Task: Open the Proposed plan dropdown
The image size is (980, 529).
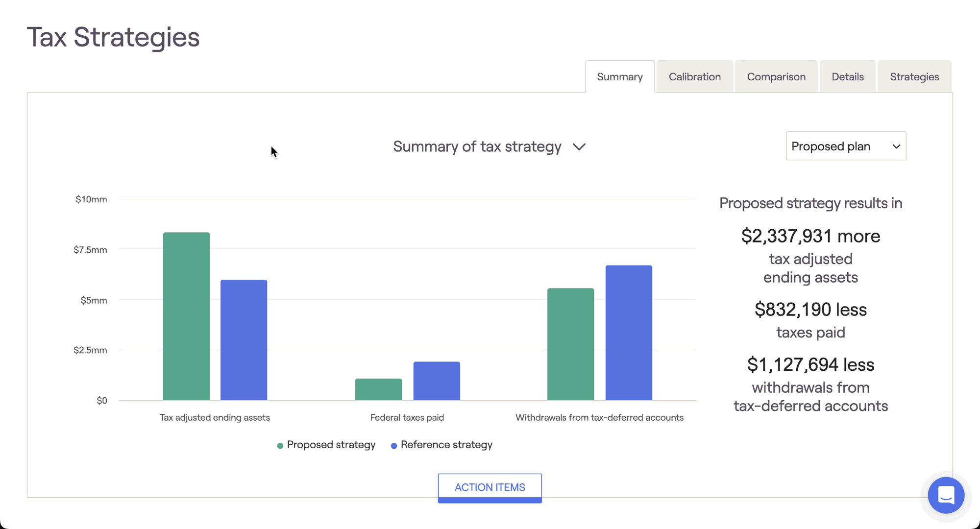Action: [x=846, y=146]
